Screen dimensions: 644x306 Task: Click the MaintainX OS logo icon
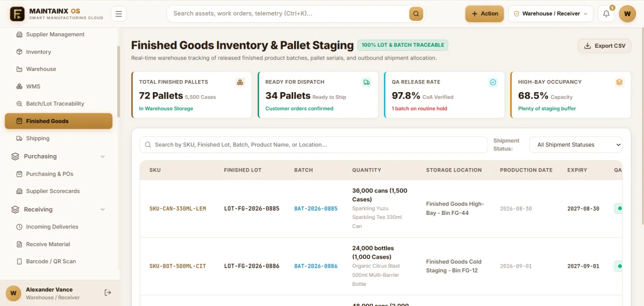(x=17, y=14)
